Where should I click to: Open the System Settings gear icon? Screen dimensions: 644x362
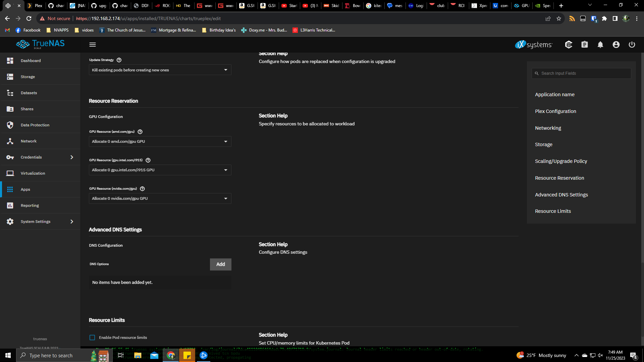coord(10,222)
